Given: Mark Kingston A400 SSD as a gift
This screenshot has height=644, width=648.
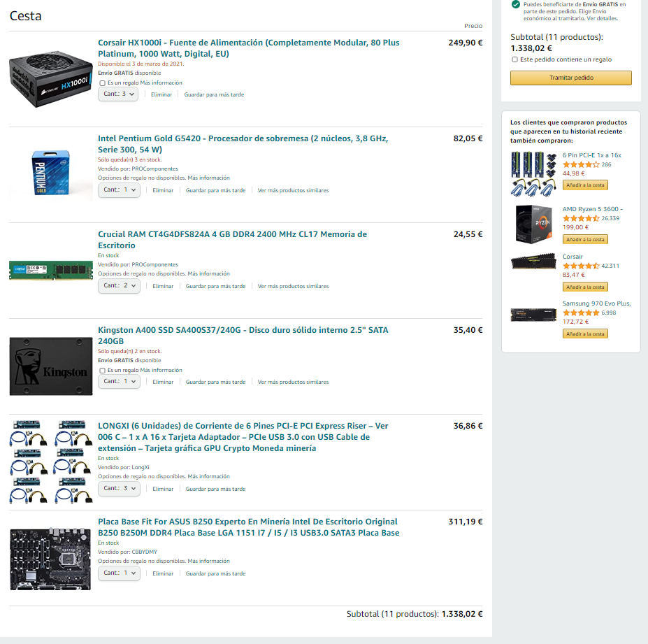Looking at the screenshot, I should (x=102, y=371).
